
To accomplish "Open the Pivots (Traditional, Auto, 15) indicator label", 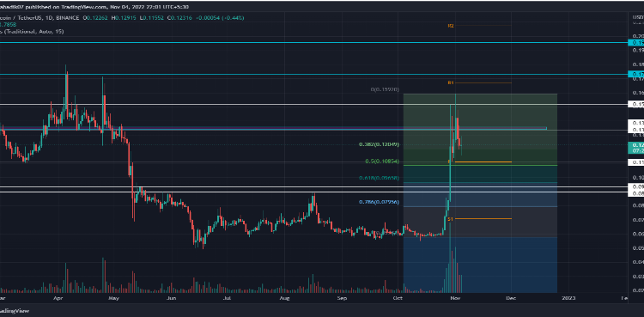I will 32,31.
